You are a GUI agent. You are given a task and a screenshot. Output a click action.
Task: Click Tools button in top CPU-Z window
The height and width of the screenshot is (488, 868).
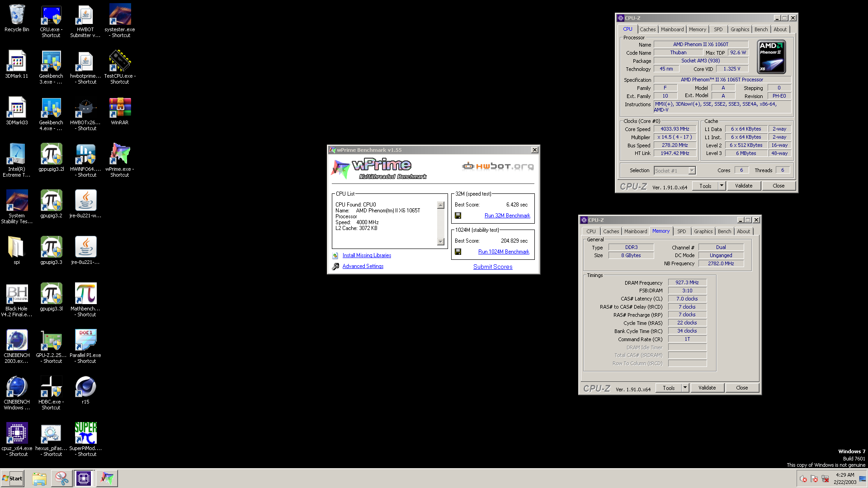click(x=705, y=186)
